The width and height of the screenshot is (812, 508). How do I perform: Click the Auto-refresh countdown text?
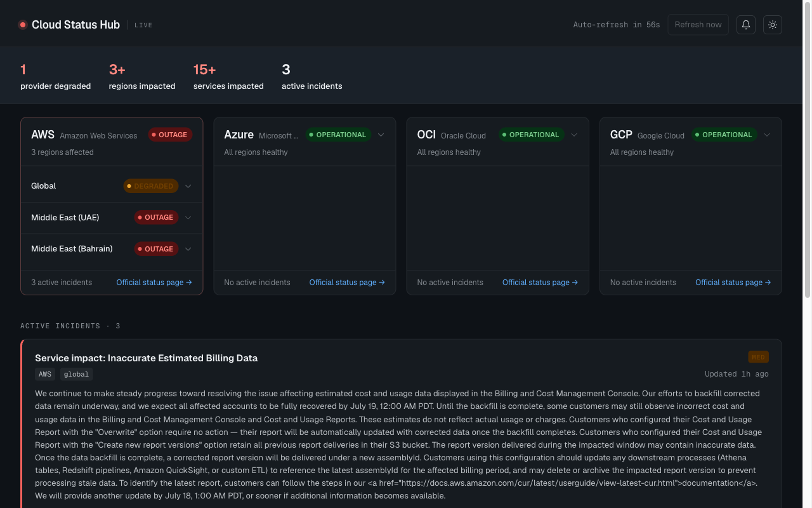coord(617,25)
